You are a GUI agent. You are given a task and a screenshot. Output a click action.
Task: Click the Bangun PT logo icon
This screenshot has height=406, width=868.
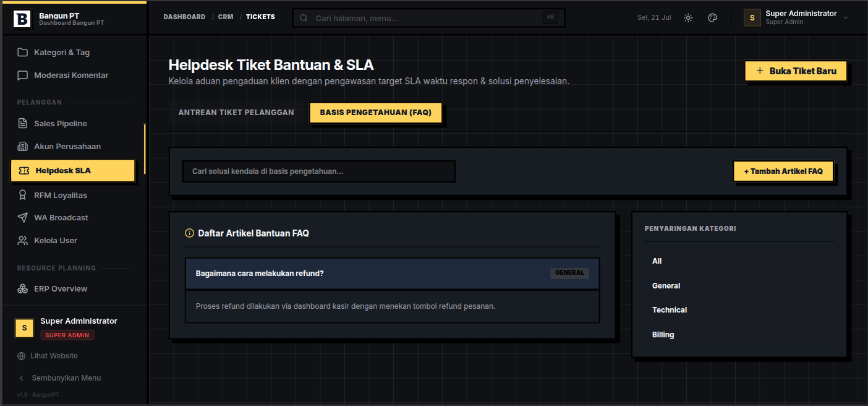tap(22, 19)
